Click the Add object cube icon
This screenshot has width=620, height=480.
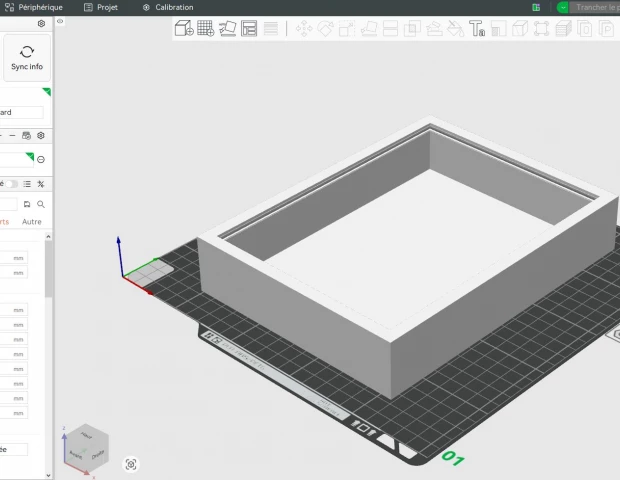184,28
